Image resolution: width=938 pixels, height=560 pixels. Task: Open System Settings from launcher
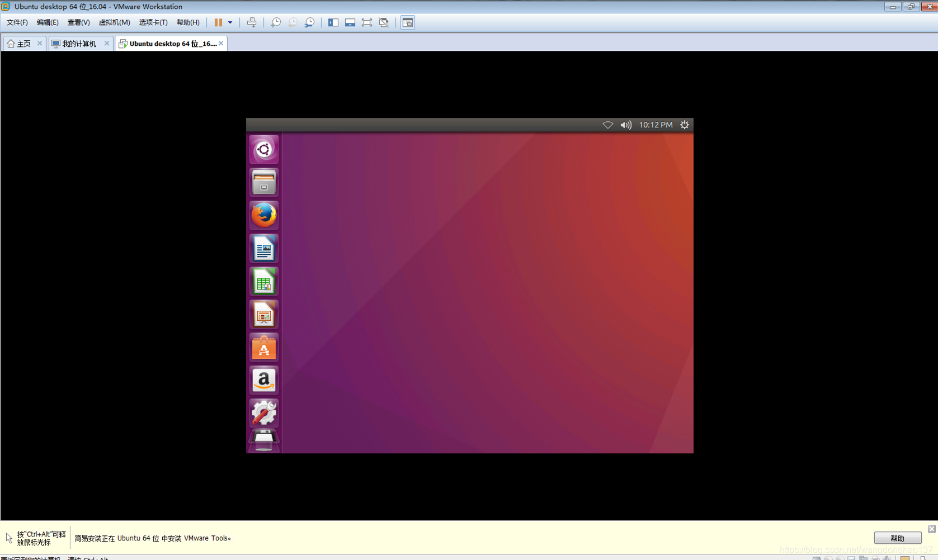click(264, 413)
